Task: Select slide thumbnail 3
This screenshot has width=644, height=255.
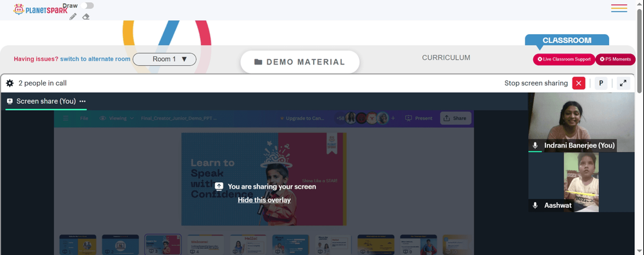Action: 163,245
